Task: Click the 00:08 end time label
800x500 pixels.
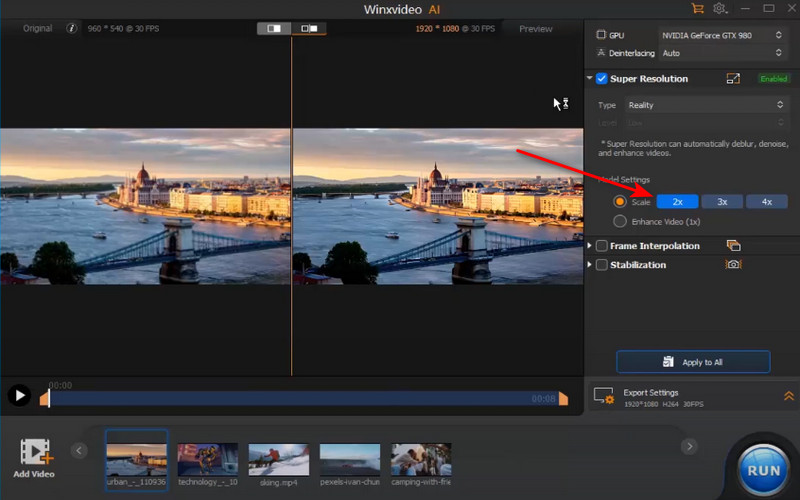Action: coord(543,398)
